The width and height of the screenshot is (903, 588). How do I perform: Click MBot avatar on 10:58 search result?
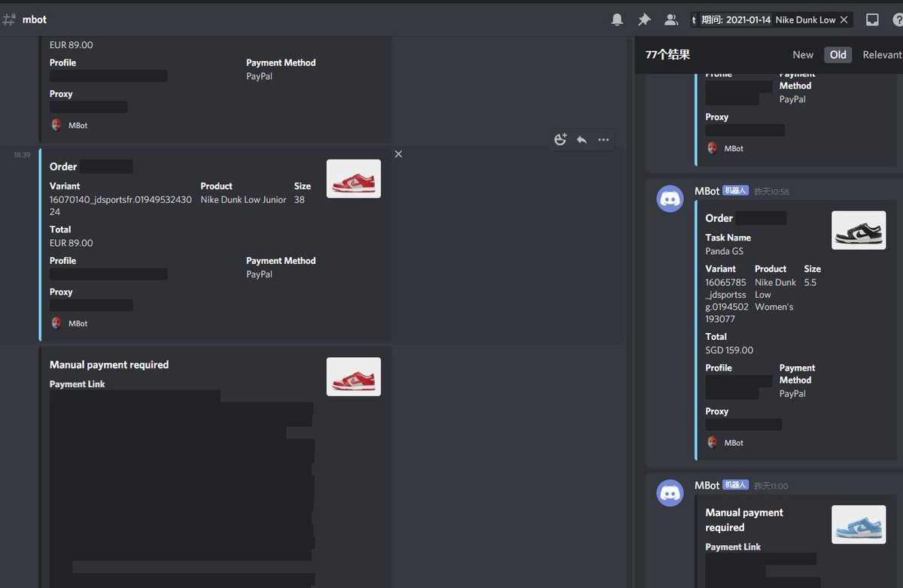pos(670,199)
